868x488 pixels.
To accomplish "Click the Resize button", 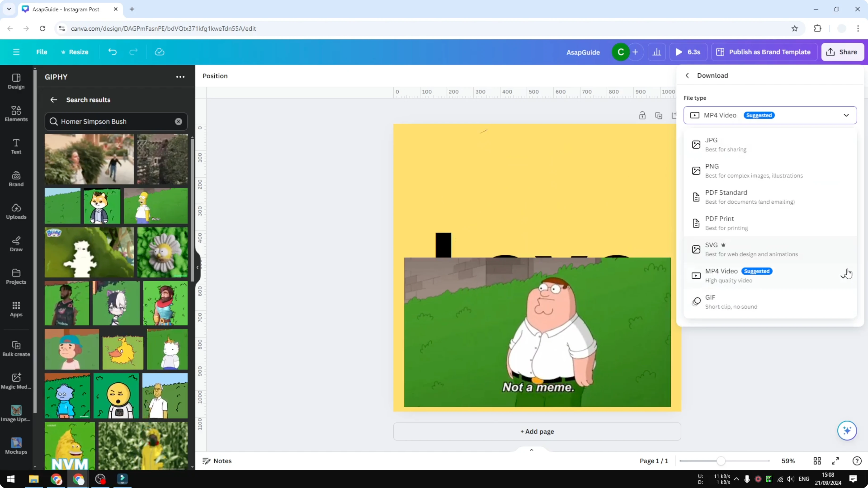I will pos(75,52).
